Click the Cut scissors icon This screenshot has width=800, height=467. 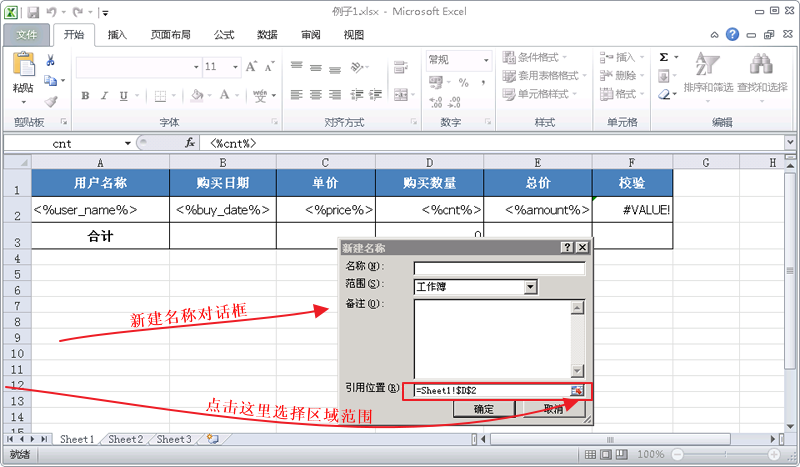50,61
